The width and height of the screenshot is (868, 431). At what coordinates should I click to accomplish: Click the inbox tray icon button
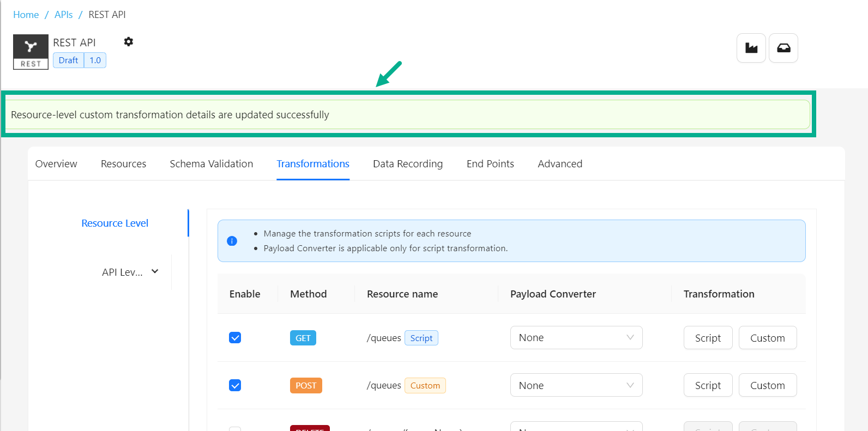click(783, 48)
